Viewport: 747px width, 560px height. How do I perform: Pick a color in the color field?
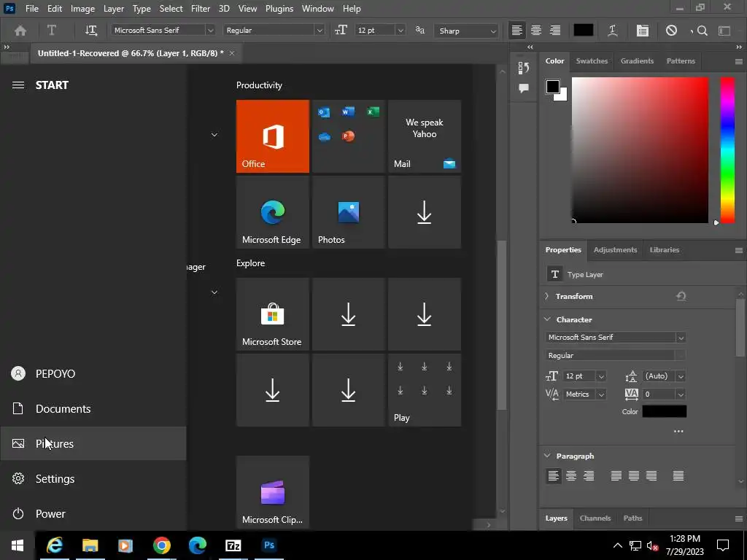click(x=640, y=150)
